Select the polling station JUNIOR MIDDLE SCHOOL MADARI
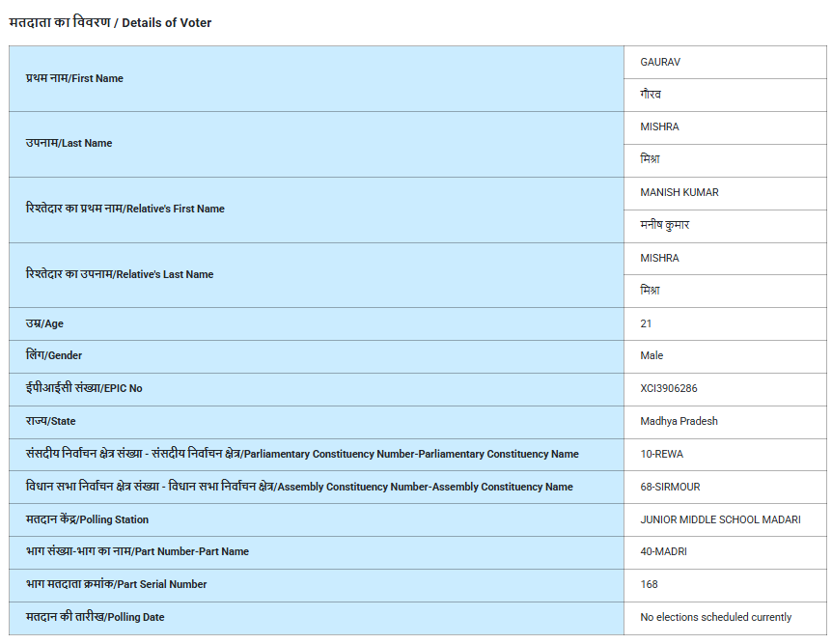The height and width of the screenshot is (644, 832). pos(720,519)
